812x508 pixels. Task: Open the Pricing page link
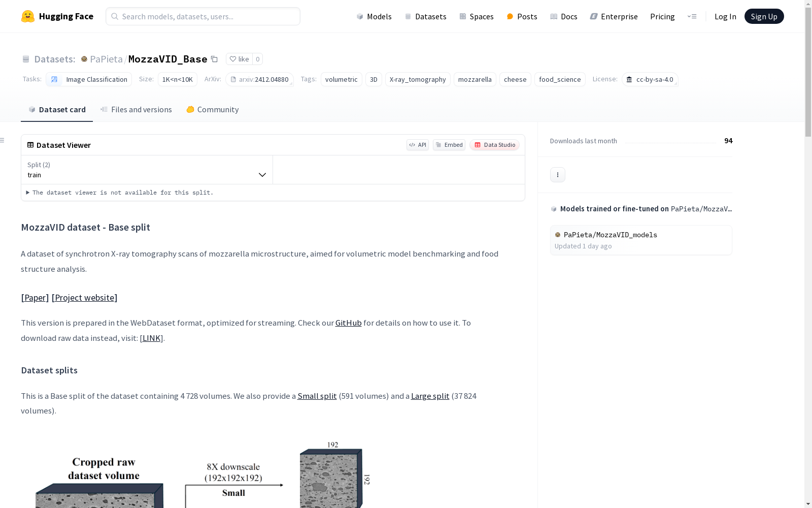pyautogui.click(x=662, y=16)
